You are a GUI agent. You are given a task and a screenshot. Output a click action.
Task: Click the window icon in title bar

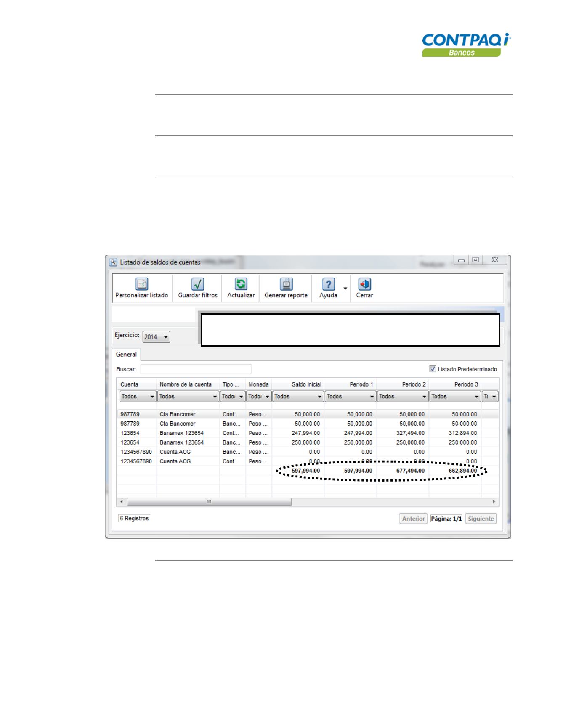113,262
